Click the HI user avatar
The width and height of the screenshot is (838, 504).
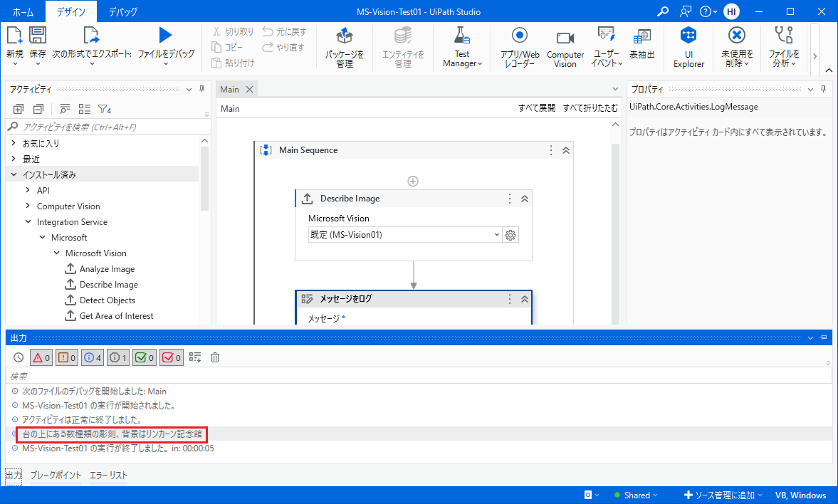731,11
